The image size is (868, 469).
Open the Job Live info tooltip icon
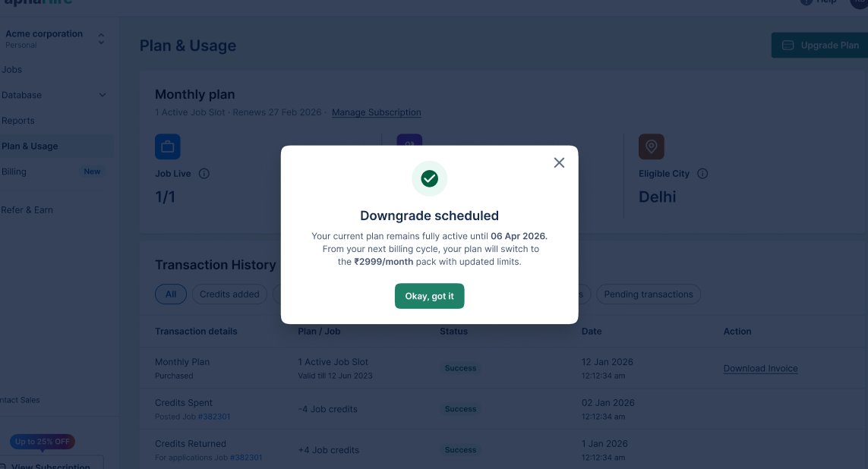click(x=204, y=174)
